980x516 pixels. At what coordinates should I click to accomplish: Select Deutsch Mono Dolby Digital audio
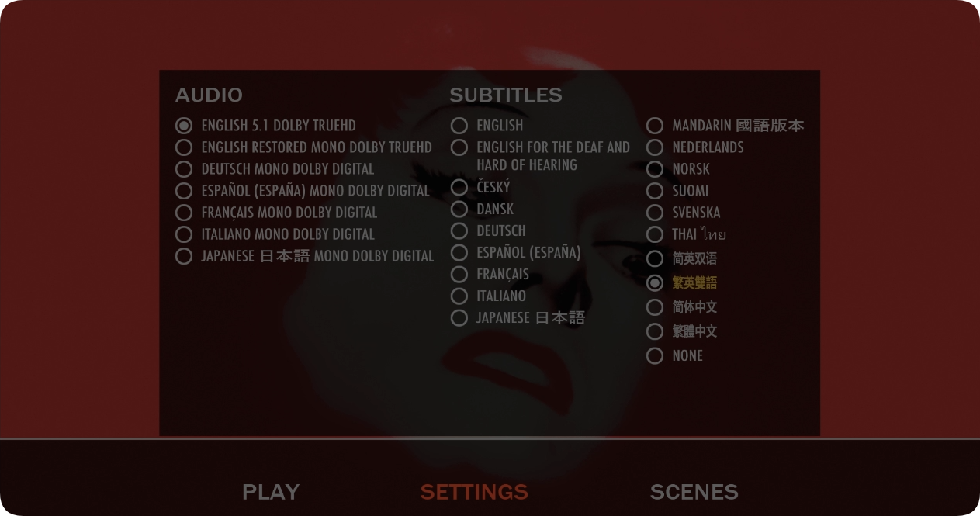pos(275,169)
